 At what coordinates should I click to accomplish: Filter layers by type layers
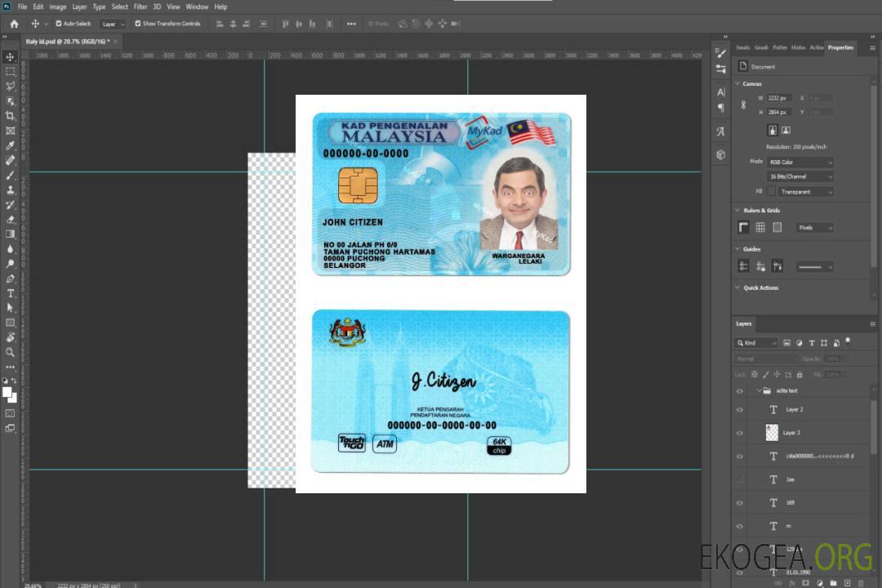click(x=812, y=343)
